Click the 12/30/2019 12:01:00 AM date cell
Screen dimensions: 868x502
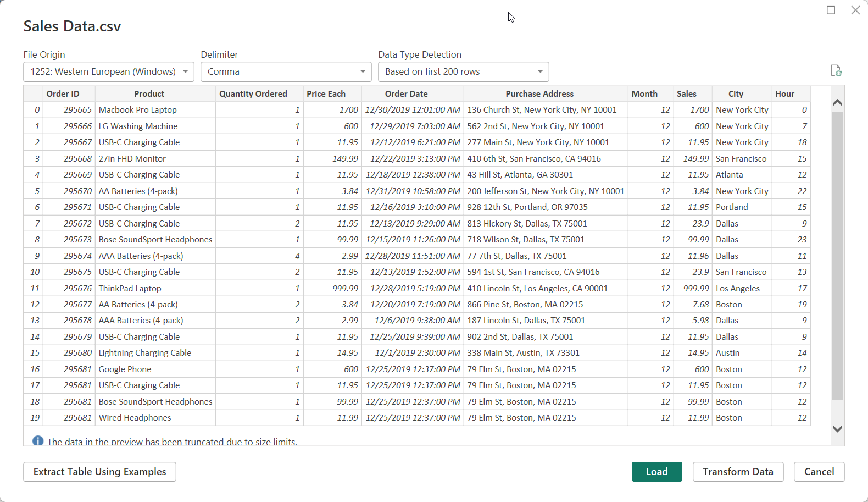(413, 110)
